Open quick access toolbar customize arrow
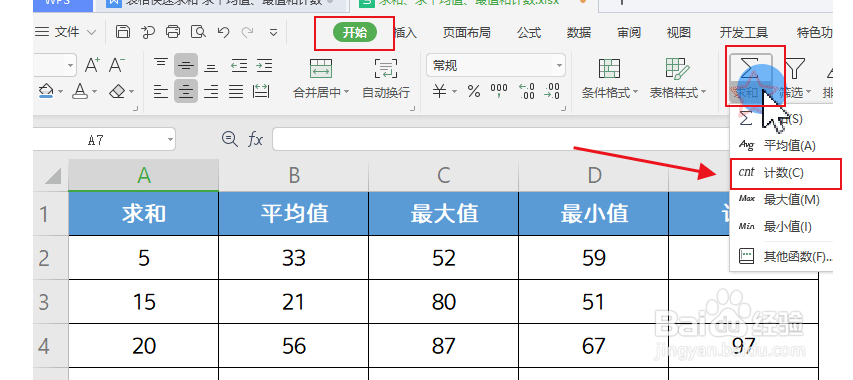Screen dimensions: 853x380 pyautogui.click(x=274, y=32)
